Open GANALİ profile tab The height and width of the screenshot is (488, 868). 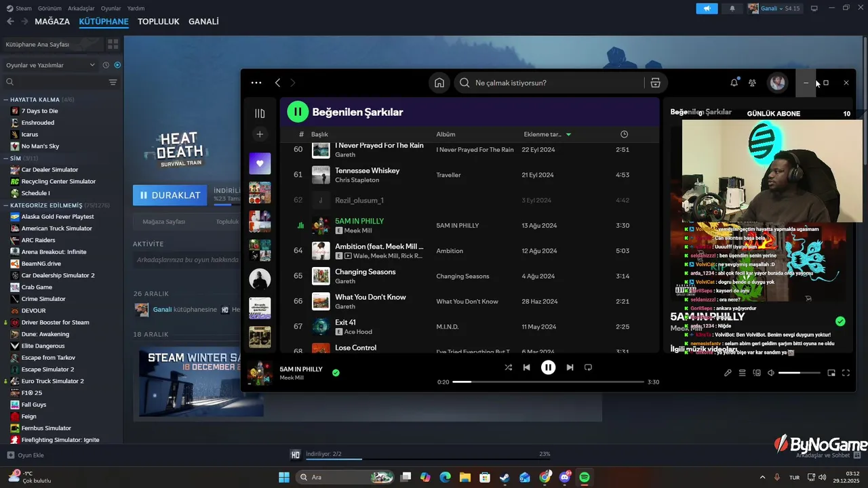[203, 22]
